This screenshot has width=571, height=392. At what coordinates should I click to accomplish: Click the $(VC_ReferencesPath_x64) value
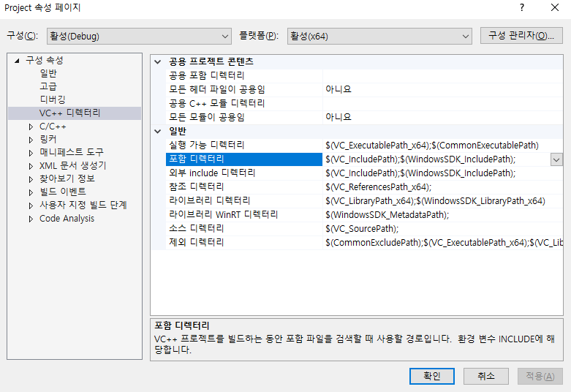(443, 187)
